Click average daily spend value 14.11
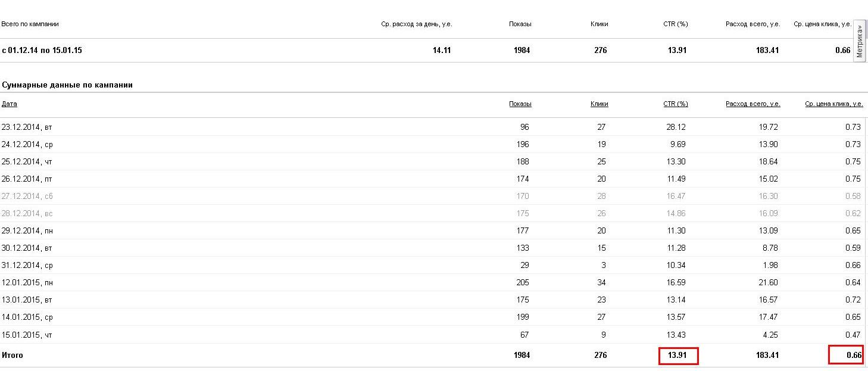868x371 pixels. [442, 51]
